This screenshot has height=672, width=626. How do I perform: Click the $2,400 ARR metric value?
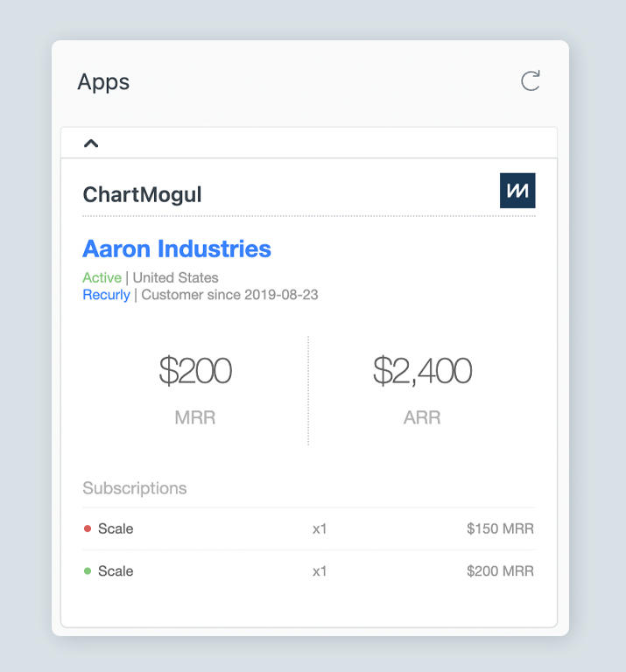[x=422, y=371]
